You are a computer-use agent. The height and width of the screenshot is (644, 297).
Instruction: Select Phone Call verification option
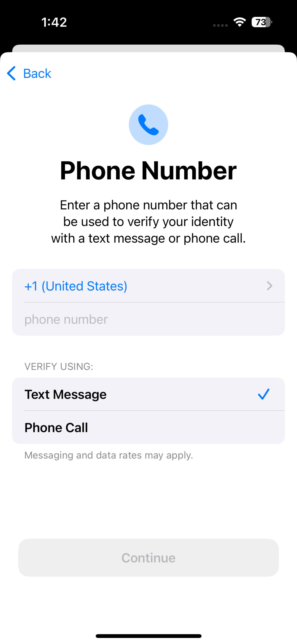[148, 427]
